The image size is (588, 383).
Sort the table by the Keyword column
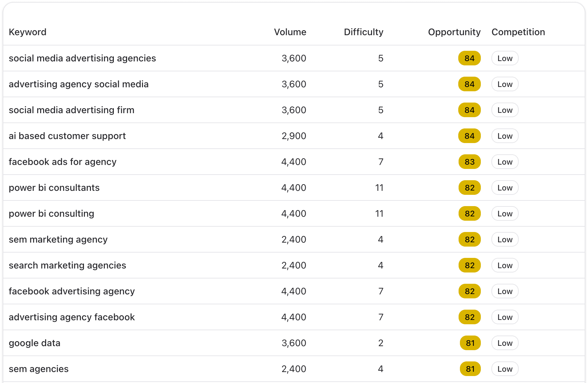click(x=28, y=32)
